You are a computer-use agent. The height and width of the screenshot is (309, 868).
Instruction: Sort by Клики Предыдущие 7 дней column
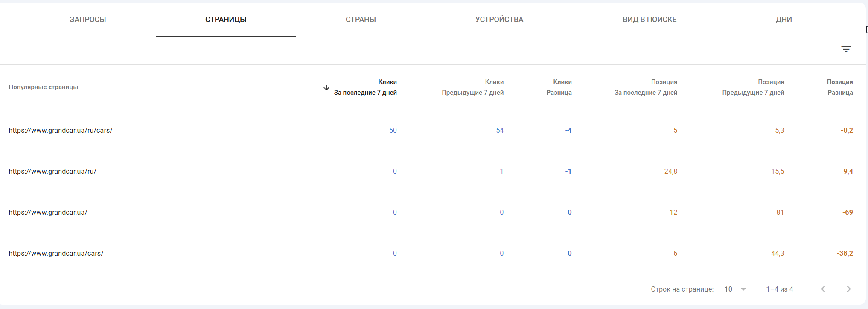point(473,87)
